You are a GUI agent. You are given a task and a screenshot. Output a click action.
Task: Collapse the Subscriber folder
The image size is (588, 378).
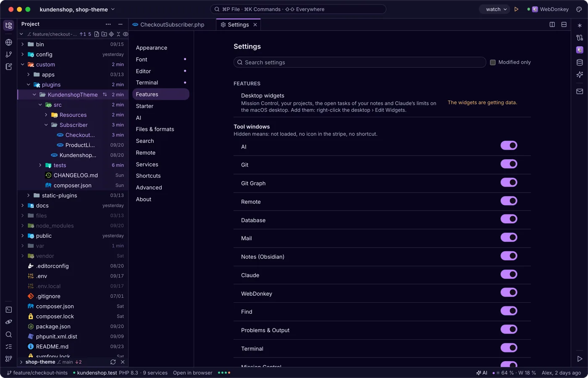(46, 125)
